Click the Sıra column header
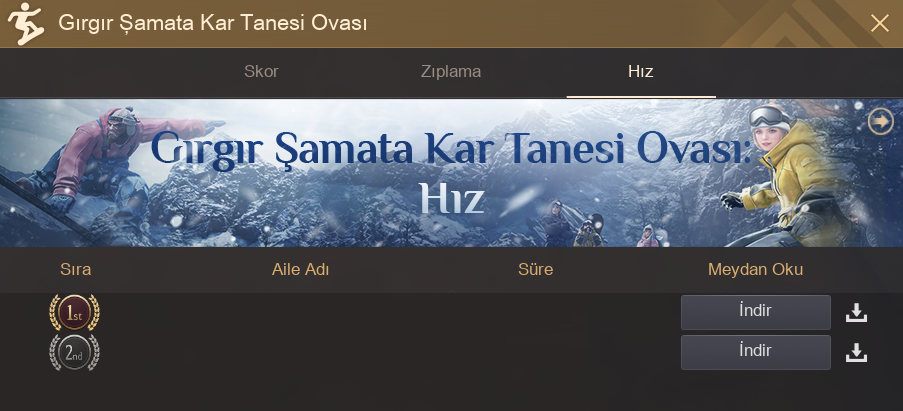This screenshot has height=411, width=903. click(x=75, y=269)
